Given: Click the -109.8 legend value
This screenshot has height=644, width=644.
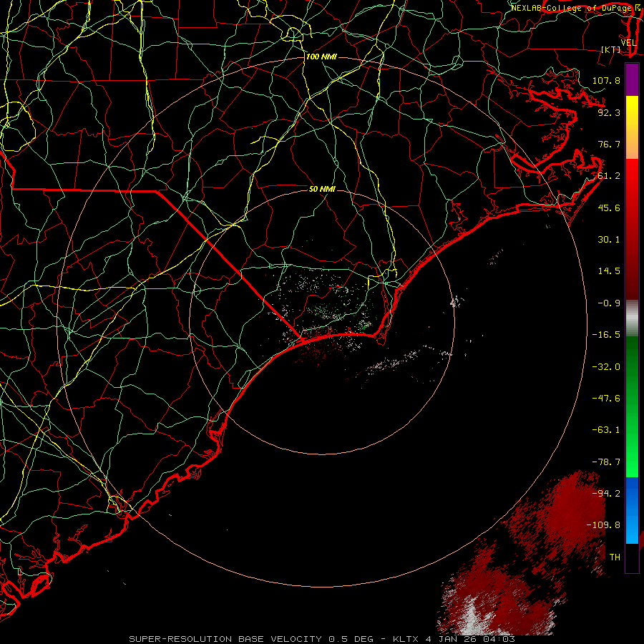Looking at the screenshot, I should (603, 525).
